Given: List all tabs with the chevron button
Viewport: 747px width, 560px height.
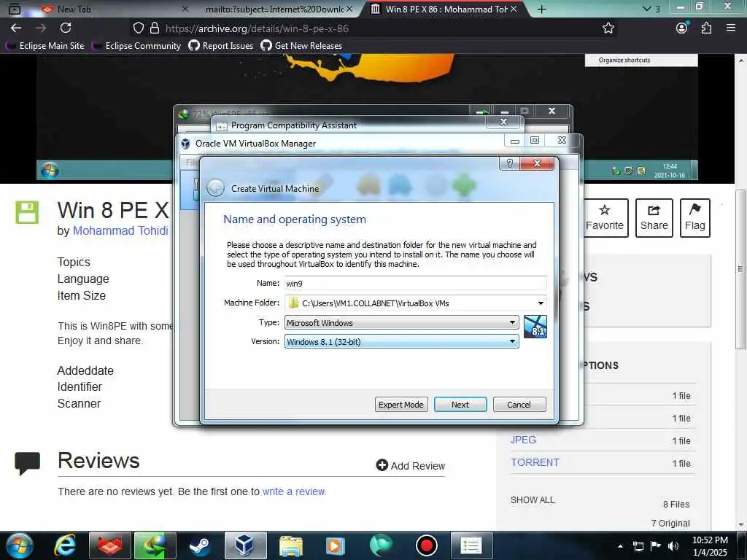Looking at the screenshot, I should [x=651, y=9].
